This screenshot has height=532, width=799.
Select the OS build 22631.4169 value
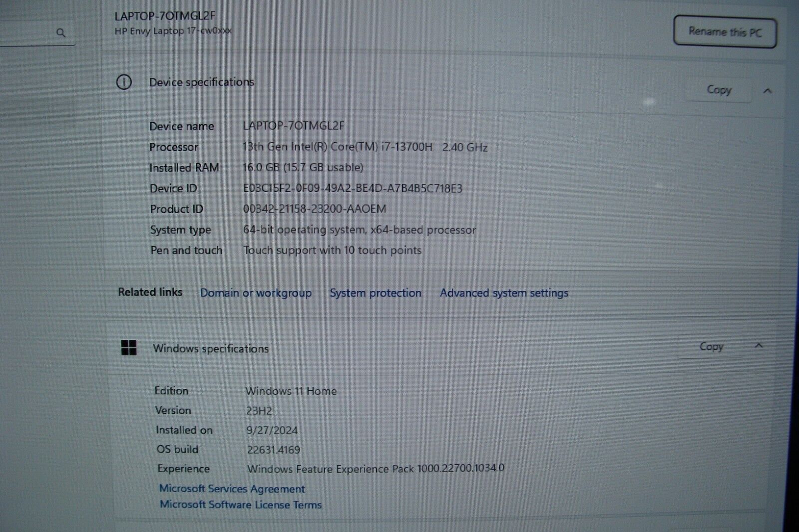click(274, 450)
